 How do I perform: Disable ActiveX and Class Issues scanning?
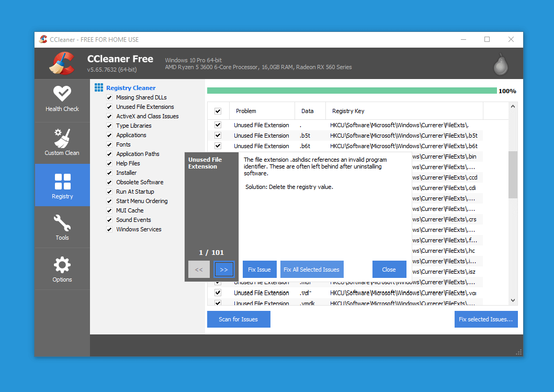click(109, 116)
